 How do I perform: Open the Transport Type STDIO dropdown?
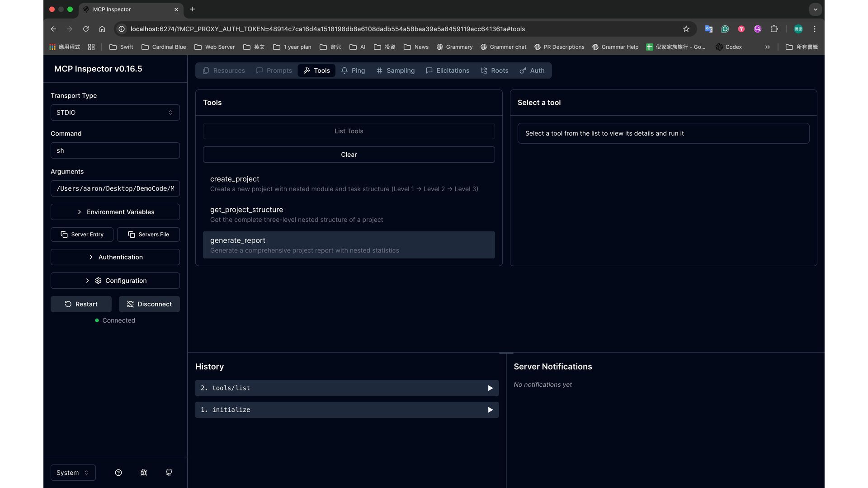115,113
